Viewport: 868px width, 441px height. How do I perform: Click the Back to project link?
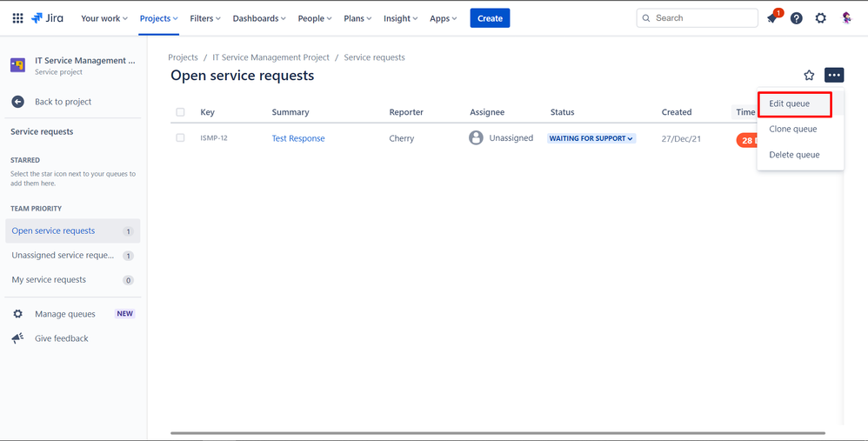pyautogui.click(x=63, y=102)
